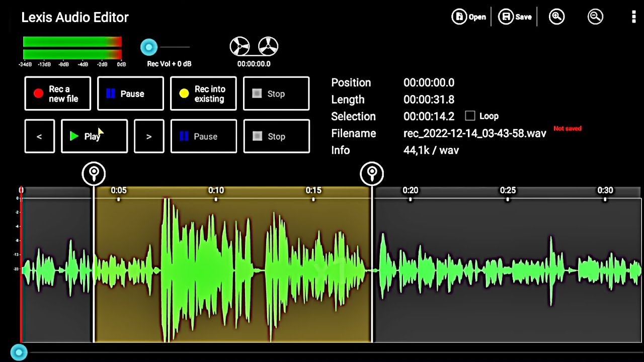Start recording a new file
The height and width of the screenshot is (362, 644).
click(x=57, y=94)
